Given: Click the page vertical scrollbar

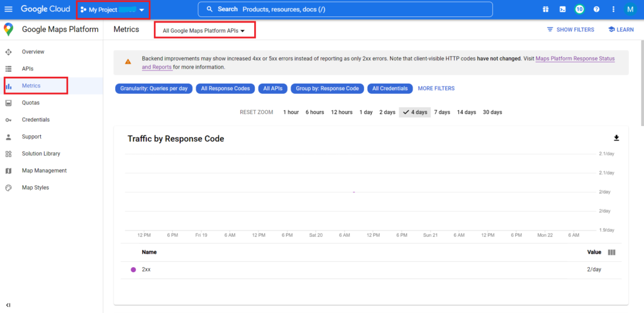Looking at the screenshot, I should coord(641,83).
